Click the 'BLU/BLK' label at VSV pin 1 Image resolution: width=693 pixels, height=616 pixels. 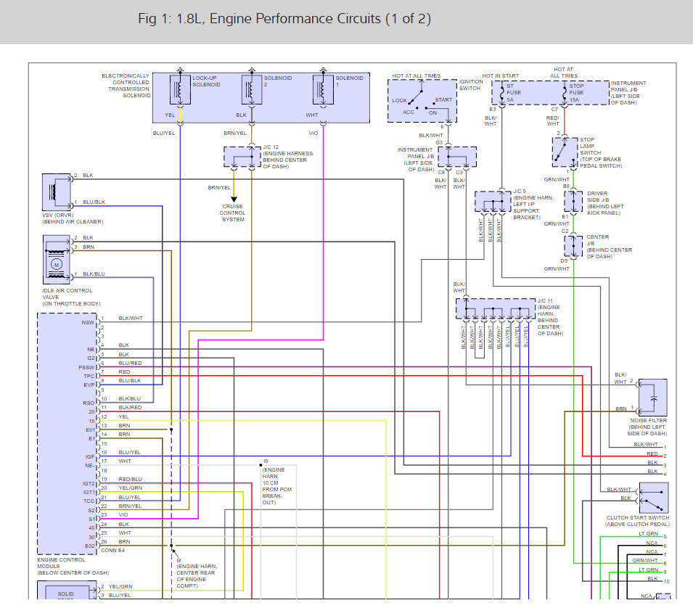point(94,202)
